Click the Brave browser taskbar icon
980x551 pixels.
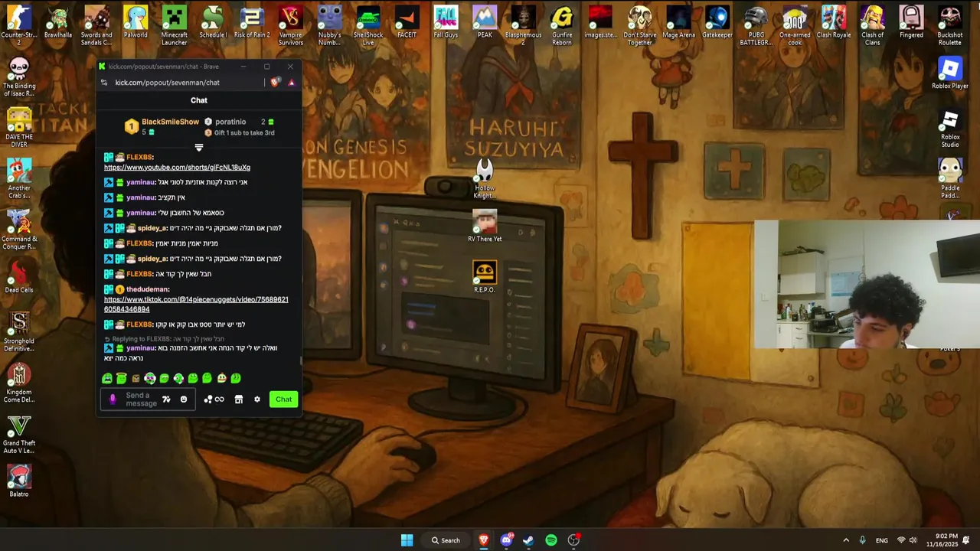[x=483, y=540]
